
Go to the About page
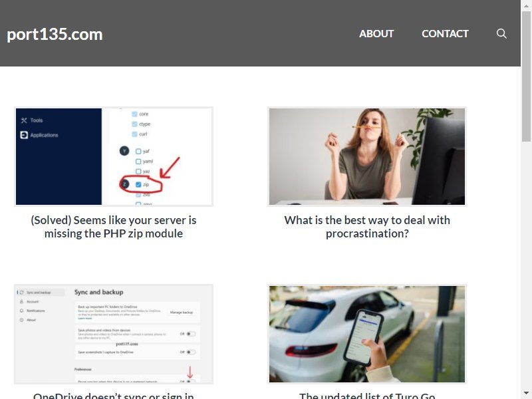(376, 34)
